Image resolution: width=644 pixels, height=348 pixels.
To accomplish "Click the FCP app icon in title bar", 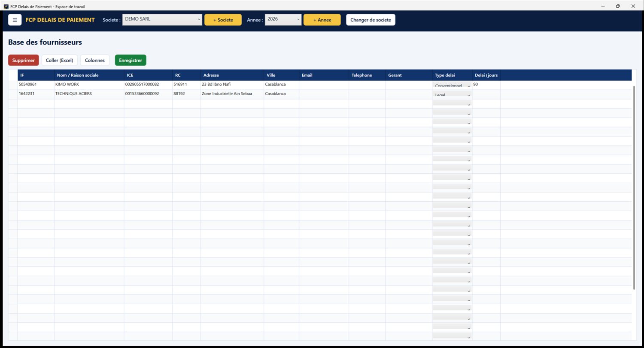I will coord(6,6).
